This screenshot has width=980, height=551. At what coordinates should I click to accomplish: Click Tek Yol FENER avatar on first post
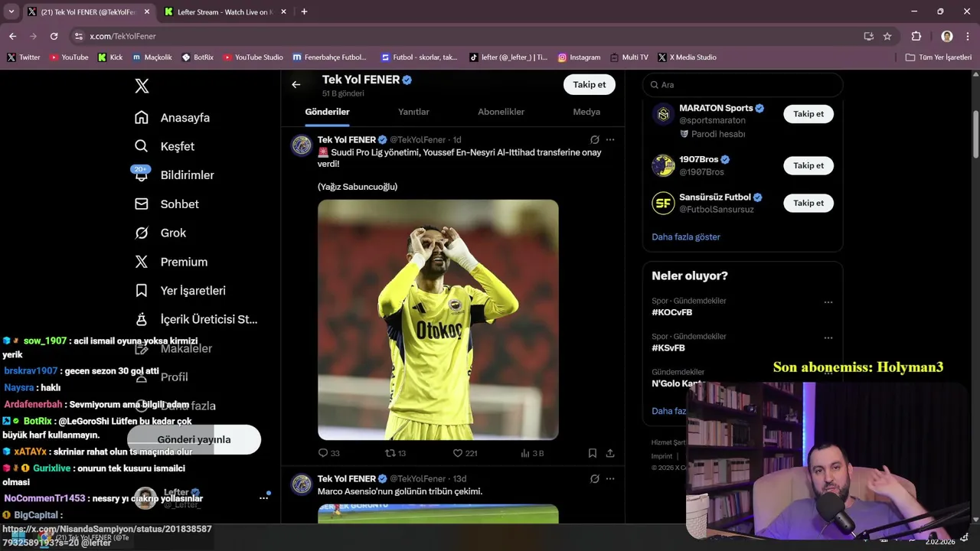point(302,145)
